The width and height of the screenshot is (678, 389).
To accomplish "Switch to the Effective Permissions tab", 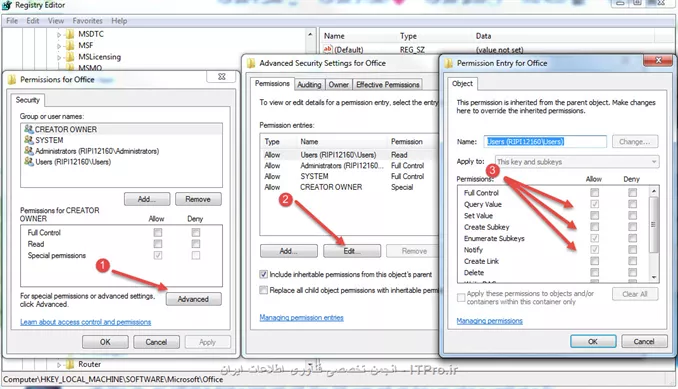I will (388, 85).
